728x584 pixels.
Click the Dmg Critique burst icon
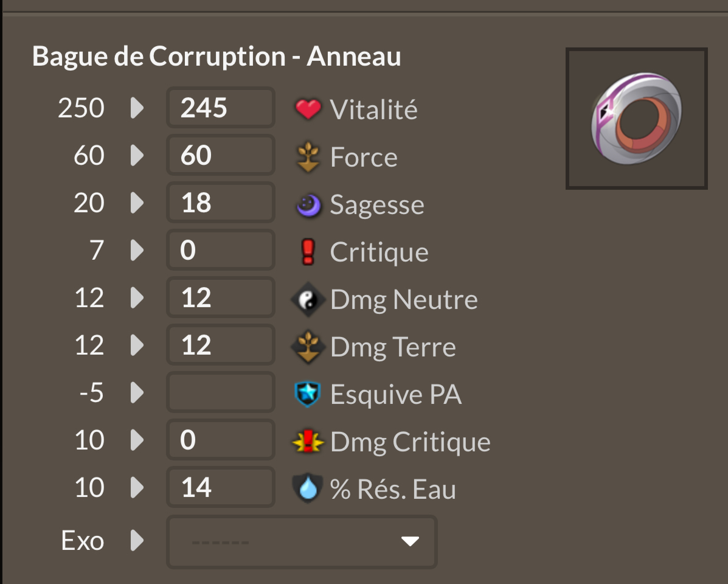tap(308, 442)
